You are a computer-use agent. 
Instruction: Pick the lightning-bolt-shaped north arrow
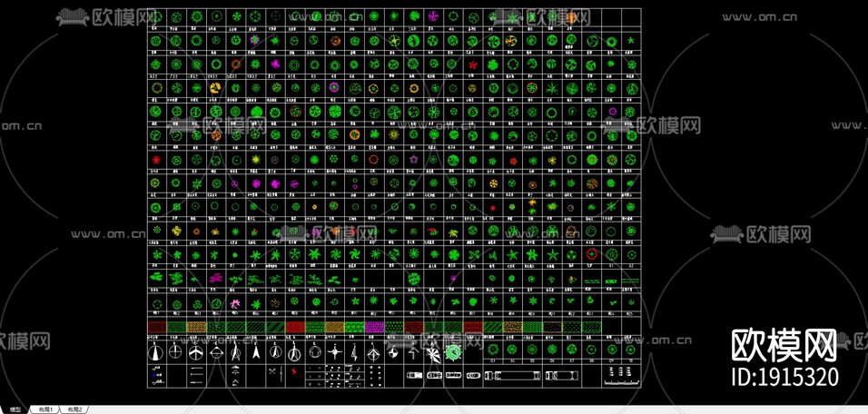point(354,351)
